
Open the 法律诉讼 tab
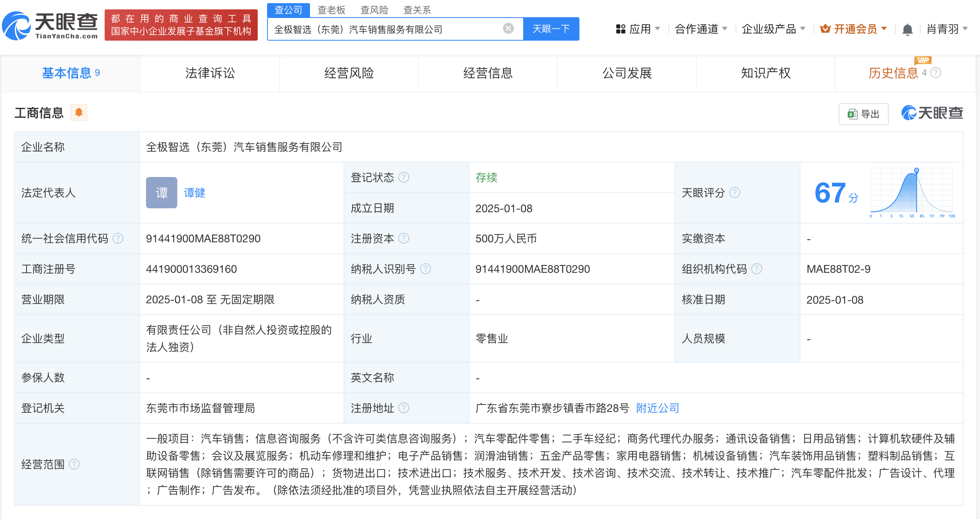pyautogui.click(x=210, y=73)
